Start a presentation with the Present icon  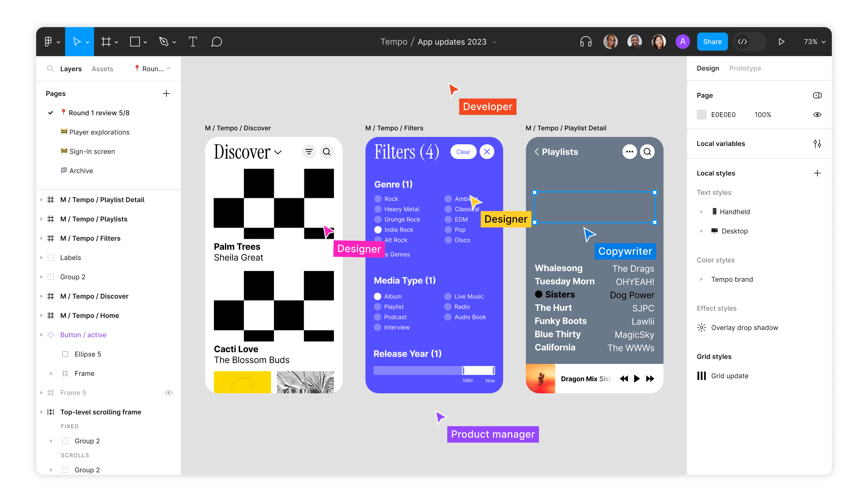782,42
